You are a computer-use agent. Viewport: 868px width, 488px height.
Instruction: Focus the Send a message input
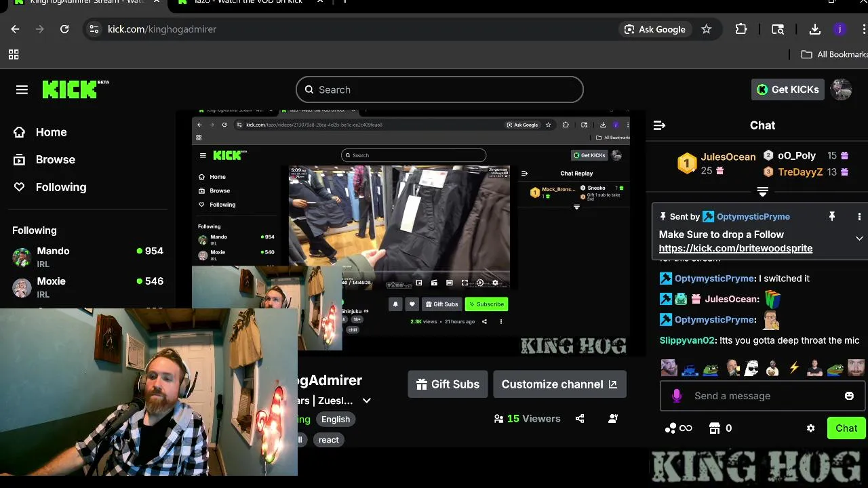pos(762,396)
